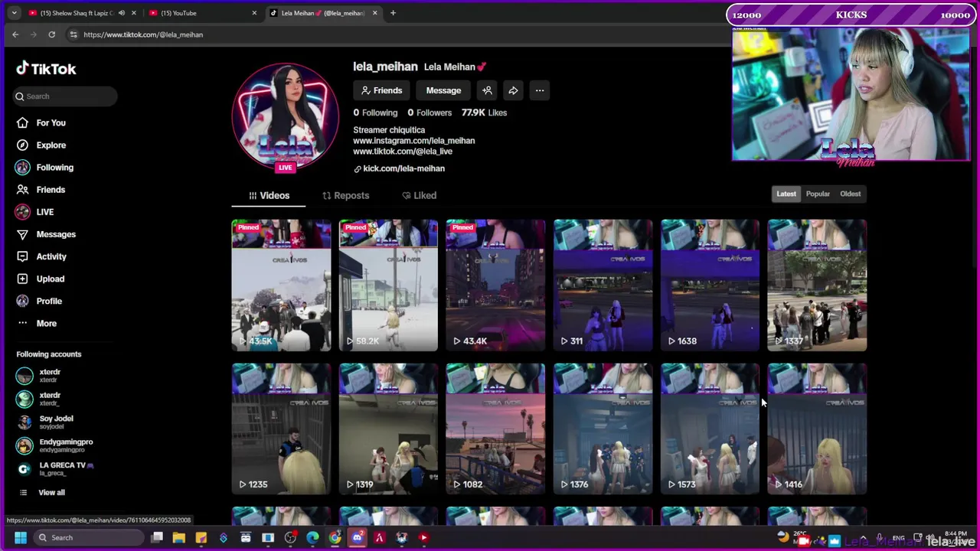
Task: Open Soy Jodel in following accounts
Action: tap(46, 422)
